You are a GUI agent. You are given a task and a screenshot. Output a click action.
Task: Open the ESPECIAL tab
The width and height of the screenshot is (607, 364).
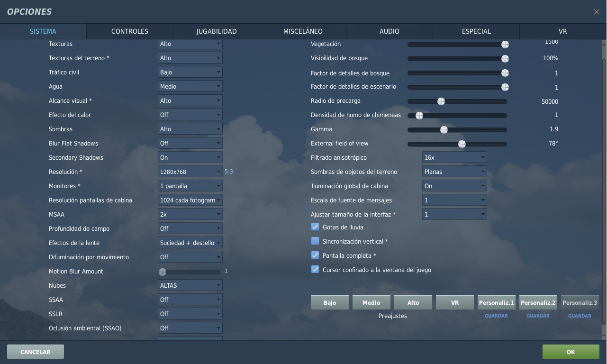coord(476,31)
